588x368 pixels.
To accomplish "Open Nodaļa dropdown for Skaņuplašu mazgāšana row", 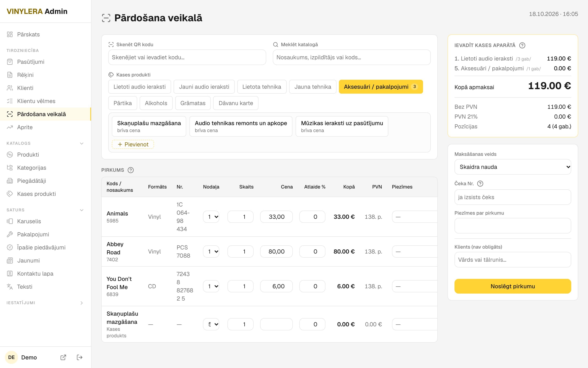I will click(211, 324).
